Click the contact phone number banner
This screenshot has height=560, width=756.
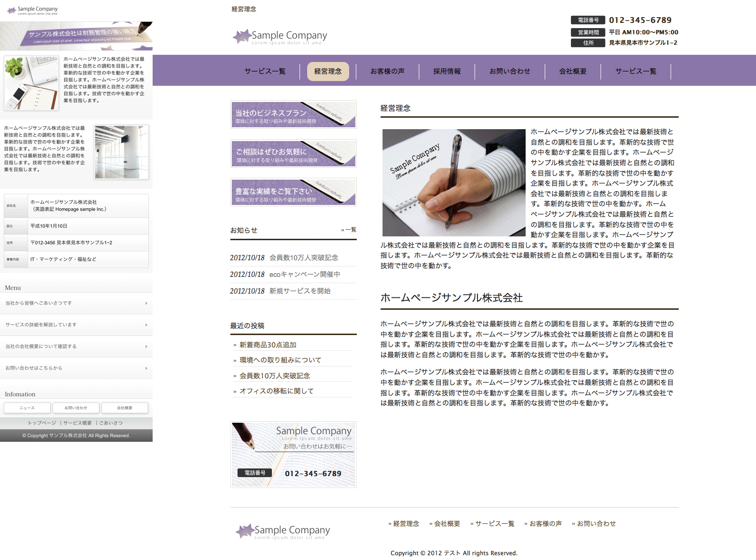[x=293, y=454]
